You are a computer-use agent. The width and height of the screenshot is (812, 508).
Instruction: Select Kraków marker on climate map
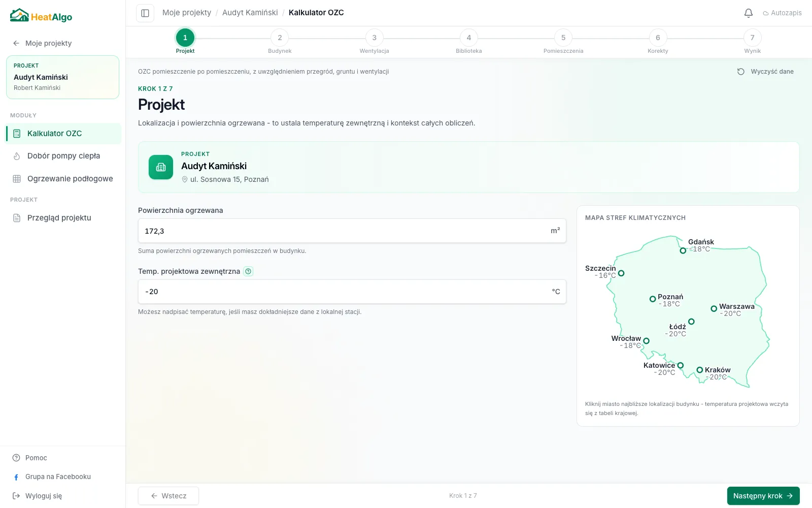point(700,370)
